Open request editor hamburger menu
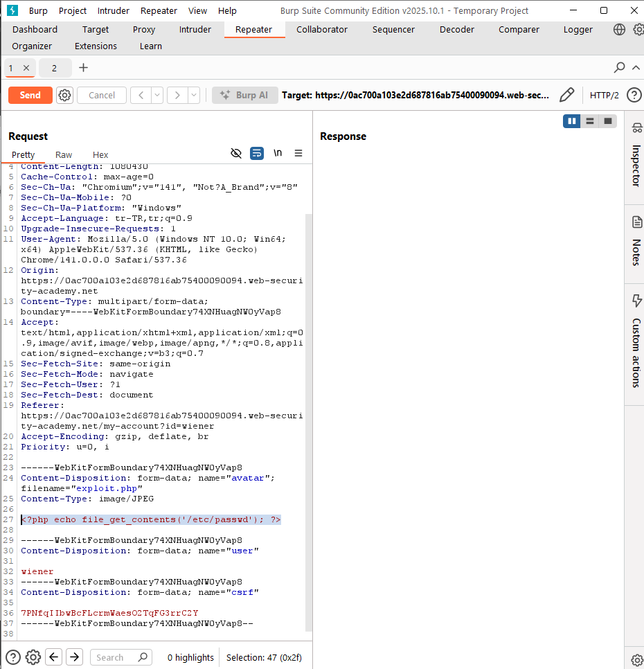The height and width of the screenshot is (669, 644). (298, 153)
